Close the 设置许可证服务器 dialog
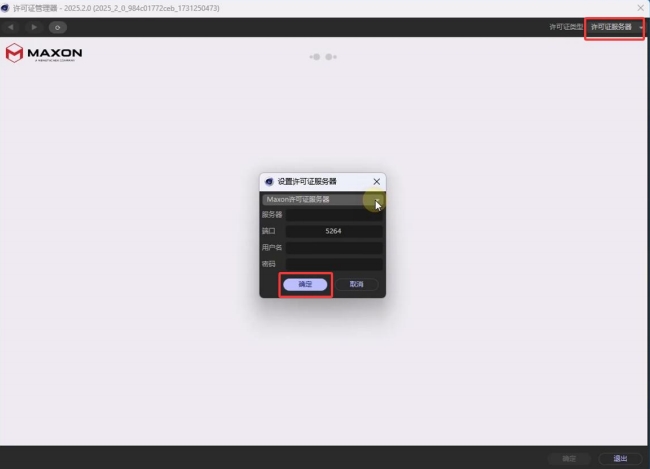Screen dimensions: 650x469 pyautogui.click(x=376, y=182)
